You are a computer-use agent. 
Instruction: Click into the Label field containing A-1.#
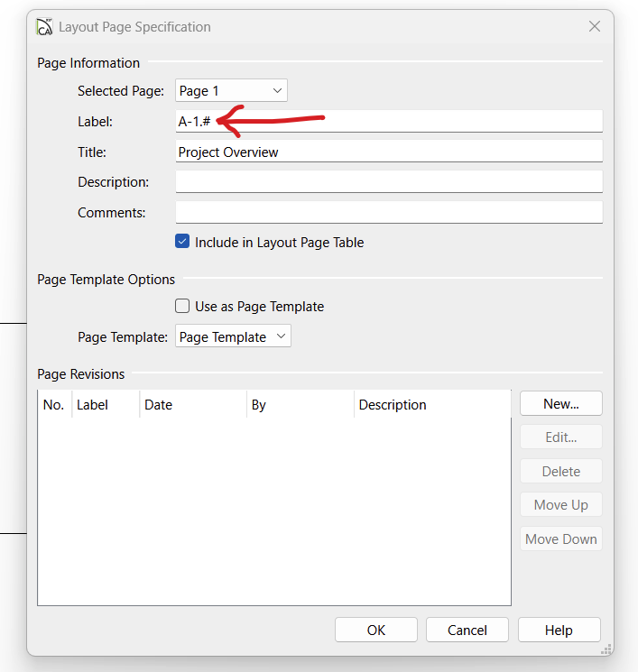[389, 121]
